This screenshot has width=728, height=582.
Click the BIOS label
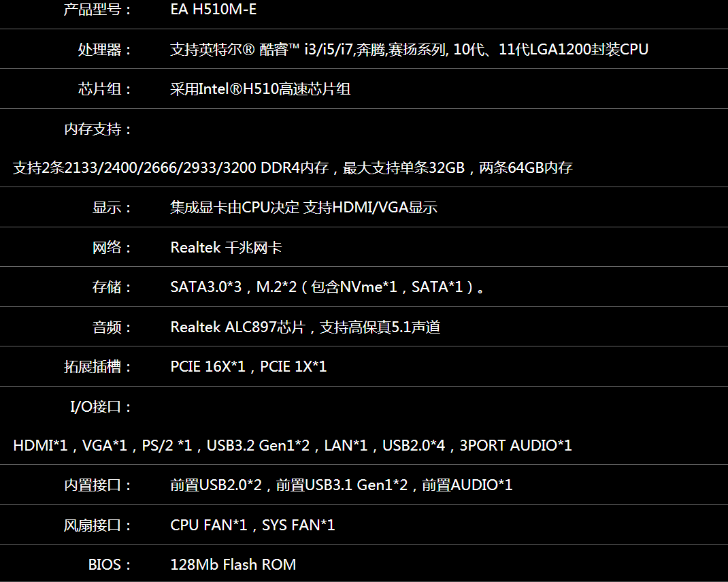[110, 564]
